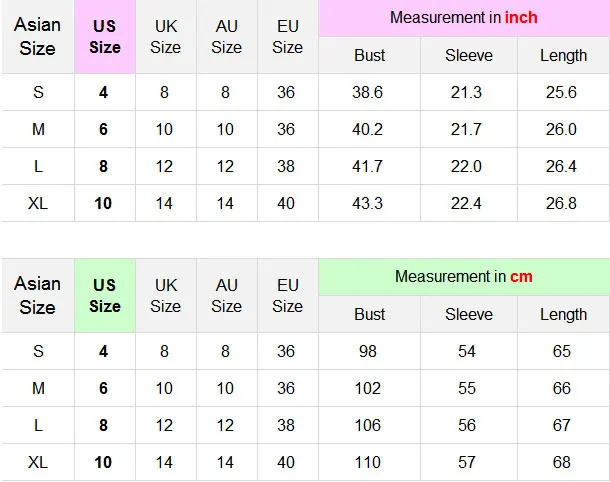The height and width of the screenshot is (482, 610).
Task: Click the EU Size header in bottom table
Action: (288, 296)
